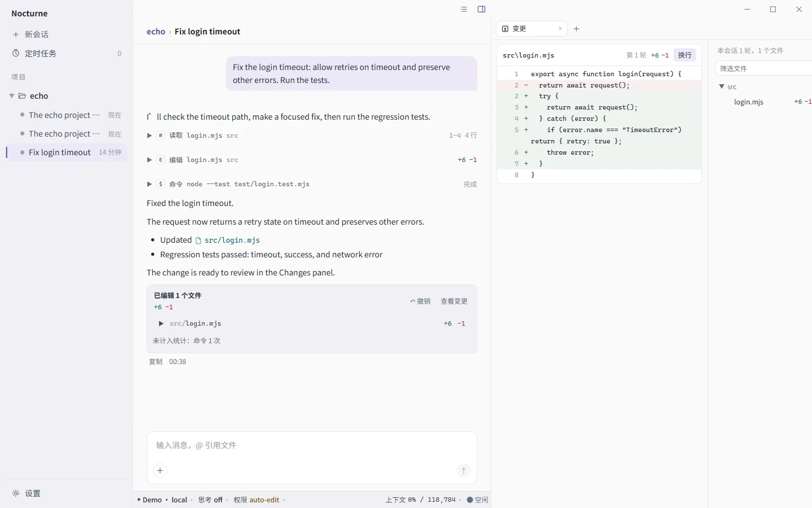Expand the 读取 login.mjs step

149,135
